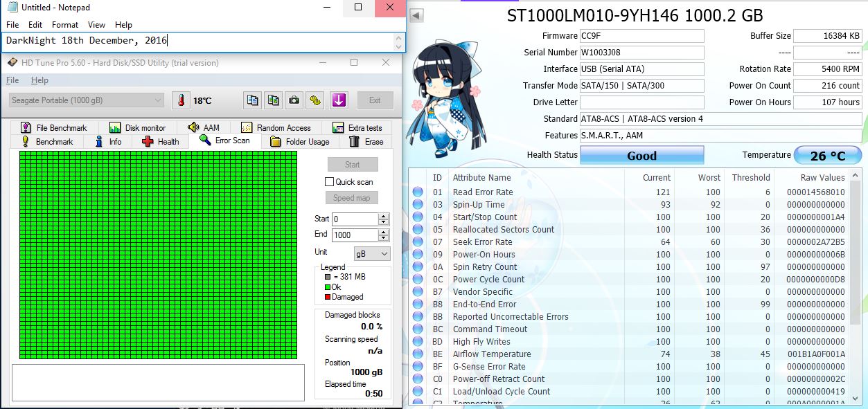
Task: Click the status orb beside Spin-Up Time
Action: [x=418, y=205]
